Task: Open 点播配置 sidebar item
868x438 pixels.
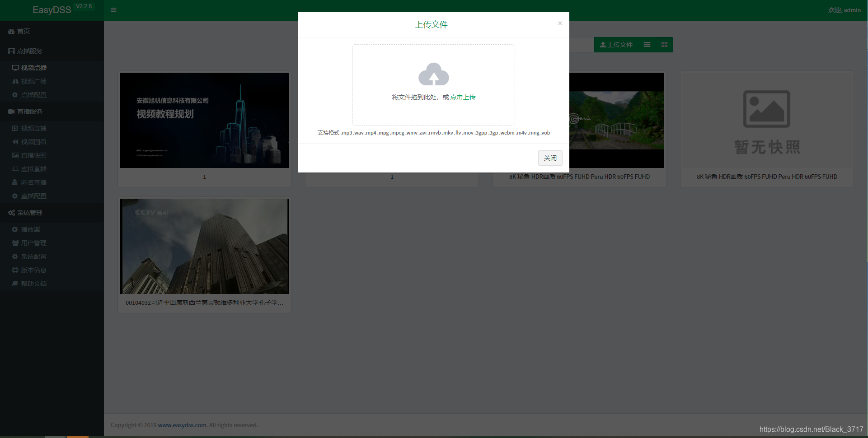Action: coord(52,95)
